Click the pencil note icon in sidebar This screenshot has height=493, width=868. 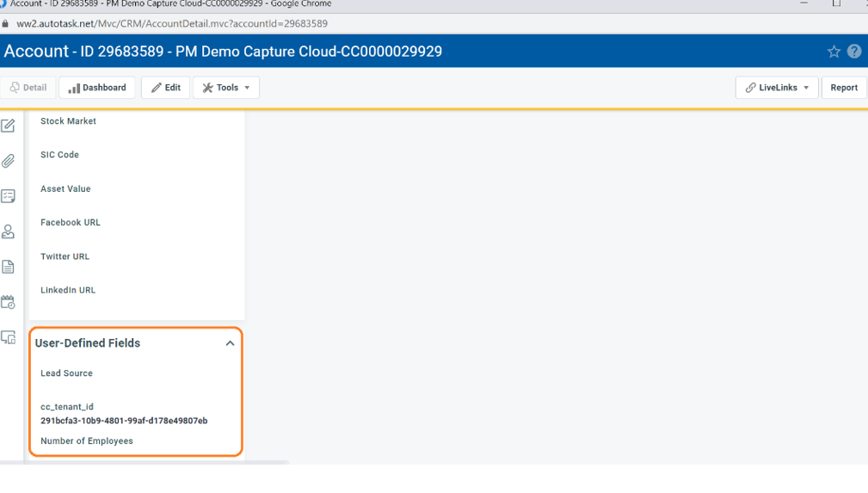pyautogui.click(x=9, y=126)
